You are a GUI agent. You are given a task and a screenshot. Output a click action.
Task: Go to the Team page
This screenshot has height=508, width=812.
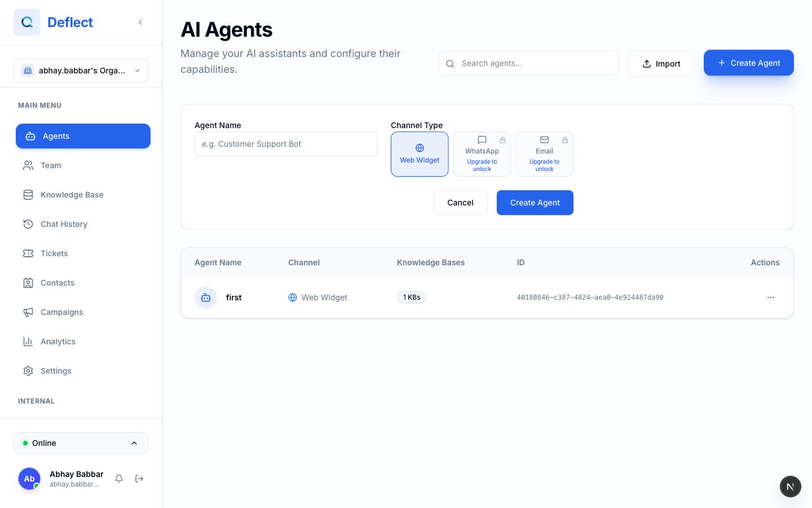point(83,165)
